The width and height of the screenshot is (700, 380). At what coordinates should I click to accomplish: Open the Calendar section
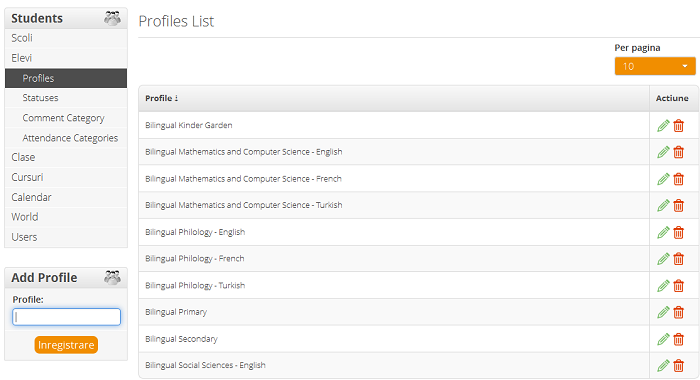pyautogui.click(x=66, y=197)
